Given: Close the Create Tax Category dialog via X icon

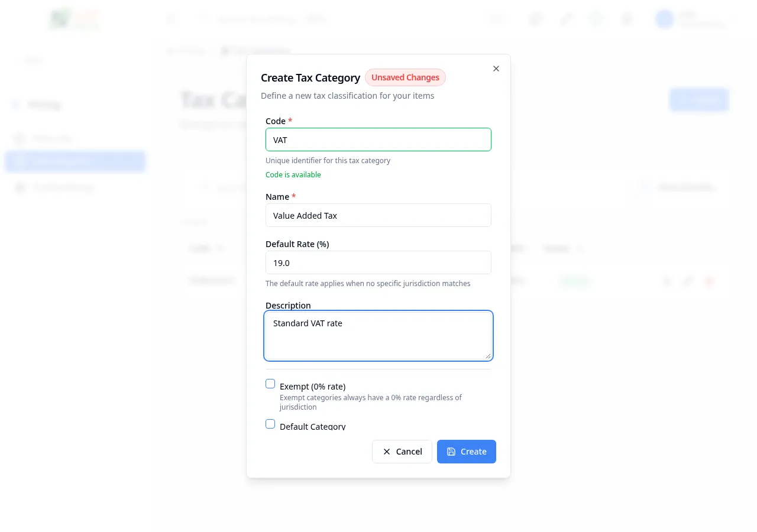Looking at the screenshot, I should [x=496, y=69].
